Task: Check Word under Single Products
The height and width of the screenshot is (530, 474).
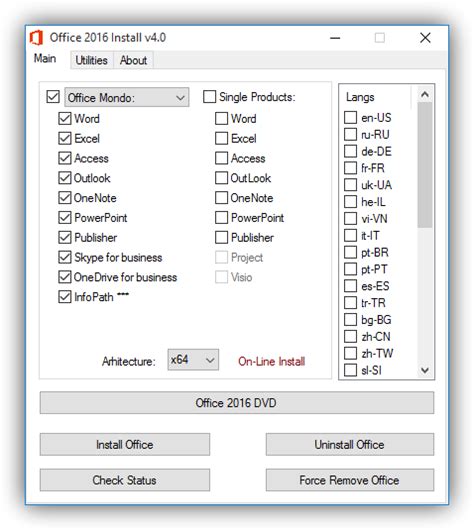Action: (x=221, y=118)
